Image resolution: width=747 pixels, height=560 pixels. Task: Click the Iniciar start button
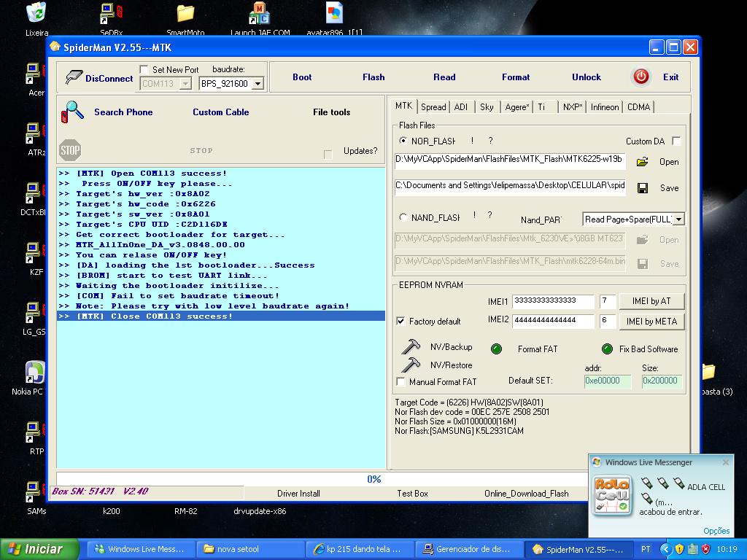pos(40,549)
